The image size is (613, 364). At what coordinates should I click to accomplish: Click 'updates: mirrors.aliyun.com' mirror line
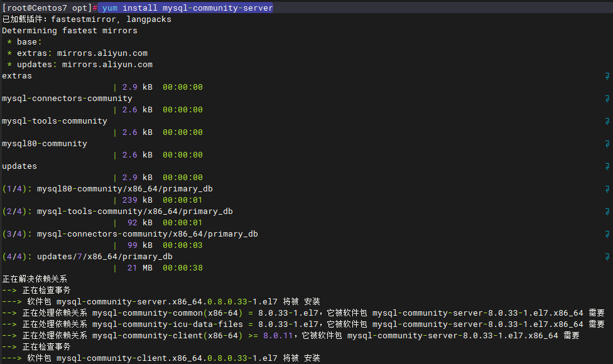[80, 65]
